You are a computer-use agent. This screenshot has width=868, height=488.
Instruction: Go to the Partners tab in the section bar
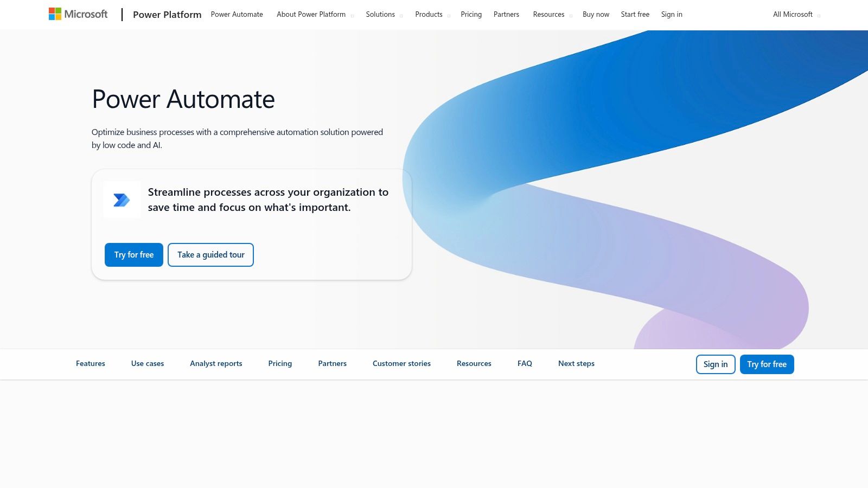[332, 364]
